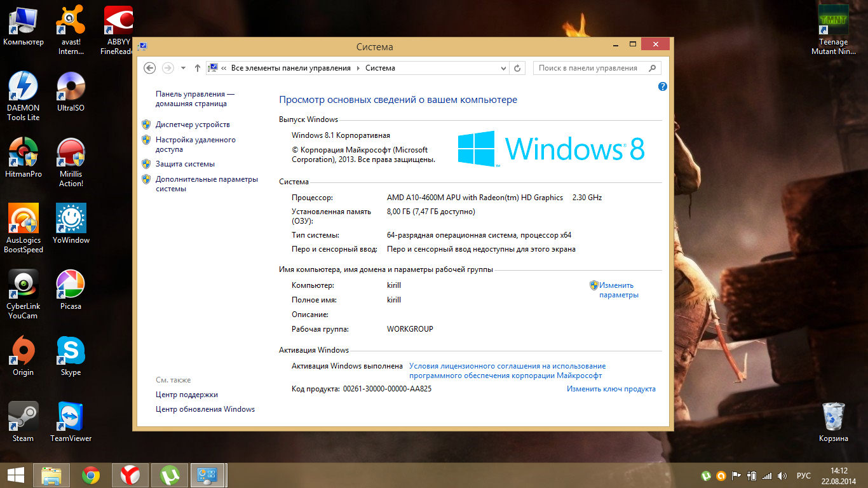Open CyberLink YouCam shortcut

(x=24, y=295)
